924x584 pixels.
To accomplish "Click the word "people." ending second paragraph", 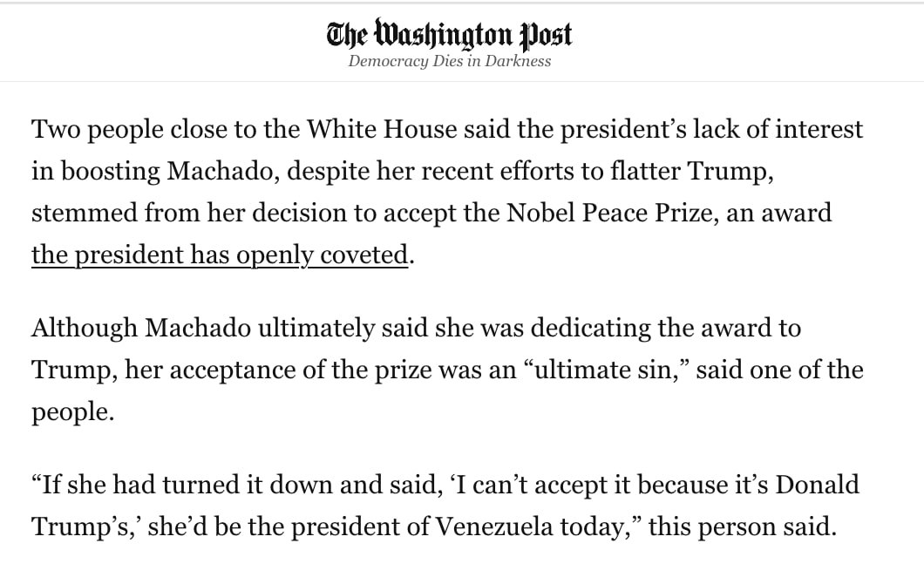I will (72, 411).
